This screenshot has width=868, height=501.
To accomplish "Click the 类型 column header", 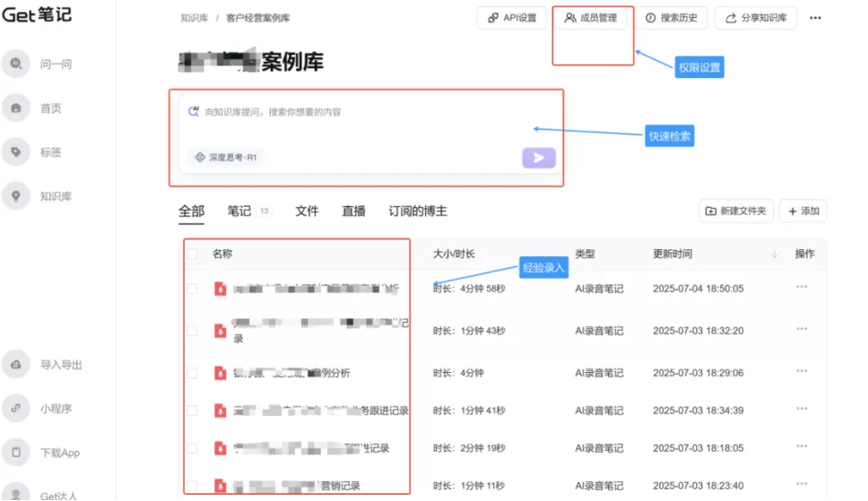I will pyautogui.click(x=585, y=254).
